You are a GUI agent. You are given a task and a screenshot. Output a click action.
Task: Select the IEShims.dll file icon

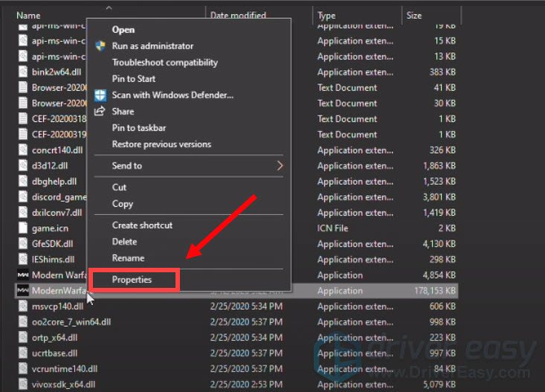23,260
